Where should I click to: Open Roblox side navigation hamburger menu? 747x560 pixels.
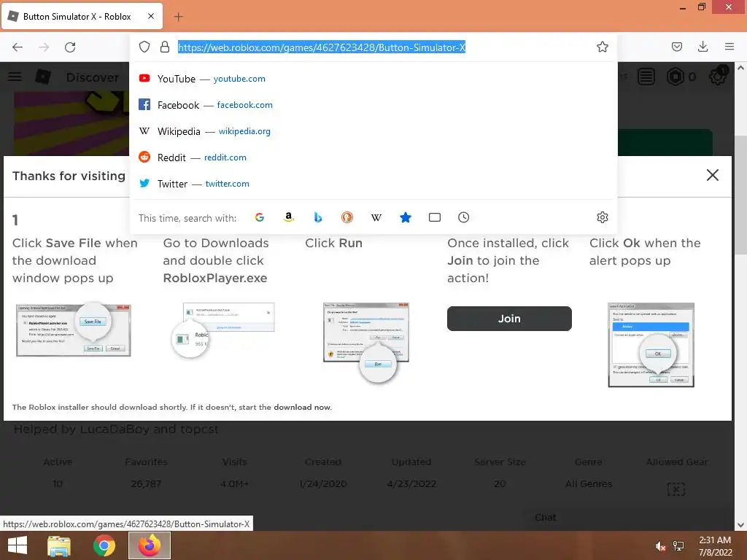[15, 76]
